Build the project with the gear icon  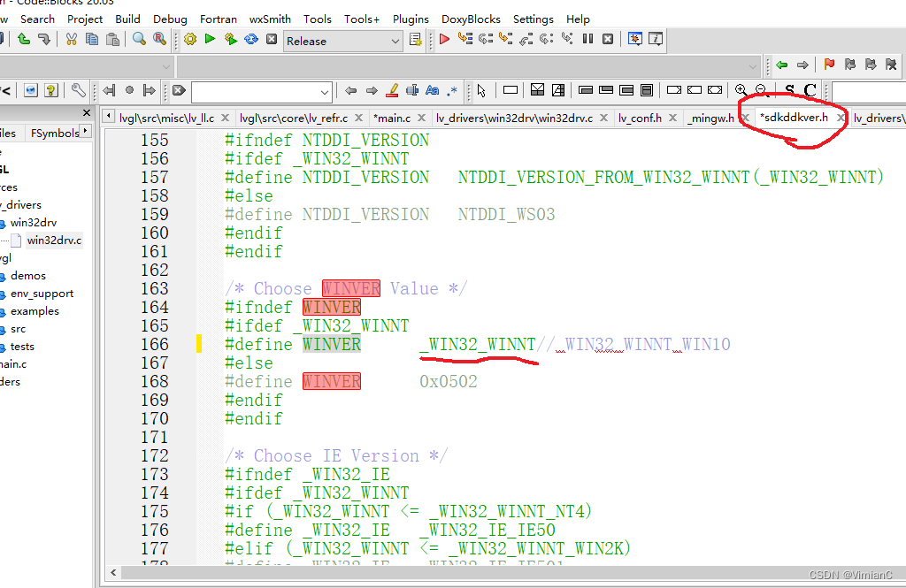[190, 39]
